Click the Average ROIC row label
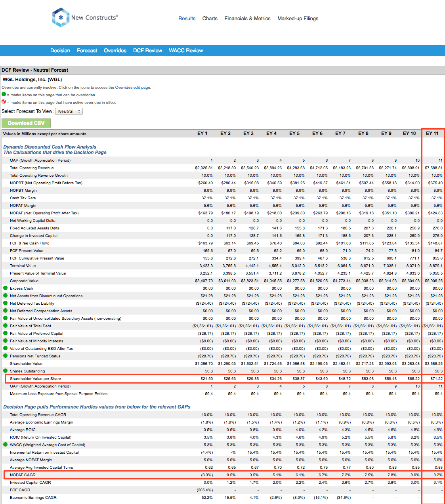This screenshot has width=445, height=504. point(23,430)
